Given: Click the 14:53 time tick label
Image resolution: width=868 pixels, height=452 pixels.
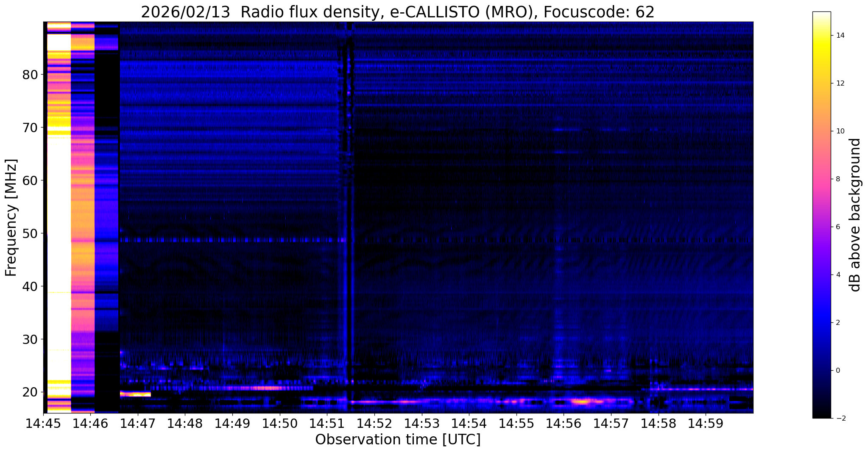Looking at the screenshot, I should [421, 423].
